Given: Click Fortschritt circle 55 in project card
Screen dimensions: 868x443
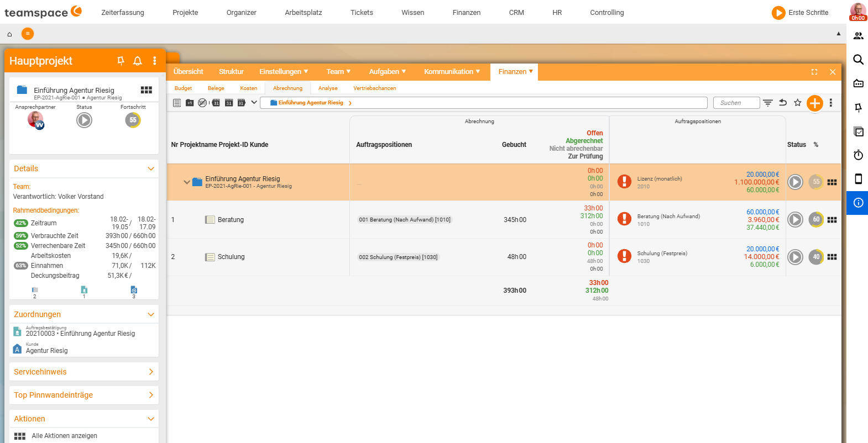Looking at the screenshot, I should tap(133, 120).
